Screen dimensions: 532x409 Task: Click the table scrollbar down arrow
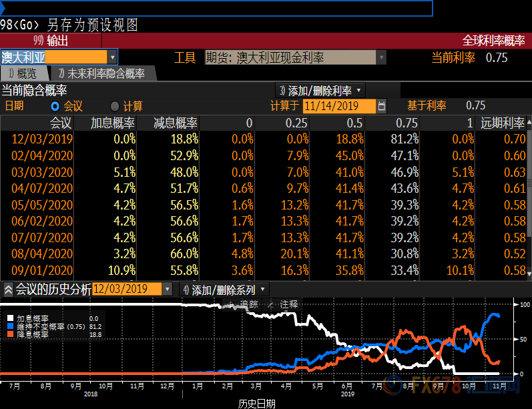point(529,273)
